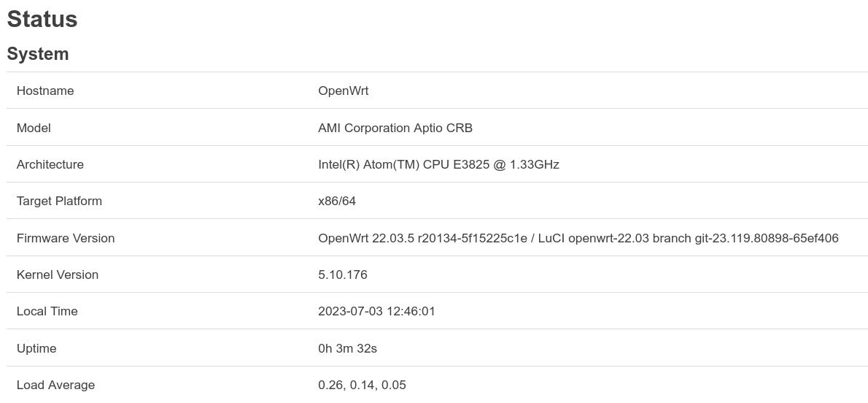868x403 pixels.
Task: Select the Uptime label
Action: pyautogui.click(x=36, y=348)
